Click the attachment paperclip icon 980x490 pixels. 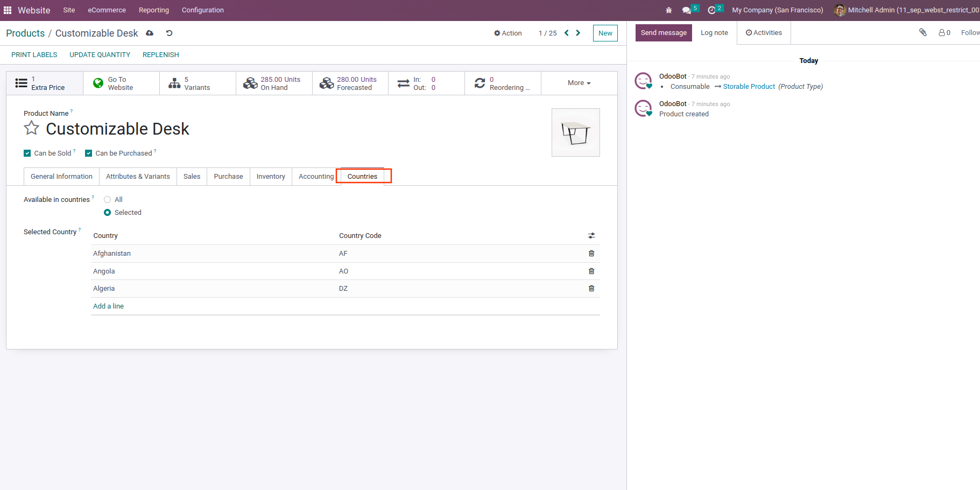pos(923,33)
